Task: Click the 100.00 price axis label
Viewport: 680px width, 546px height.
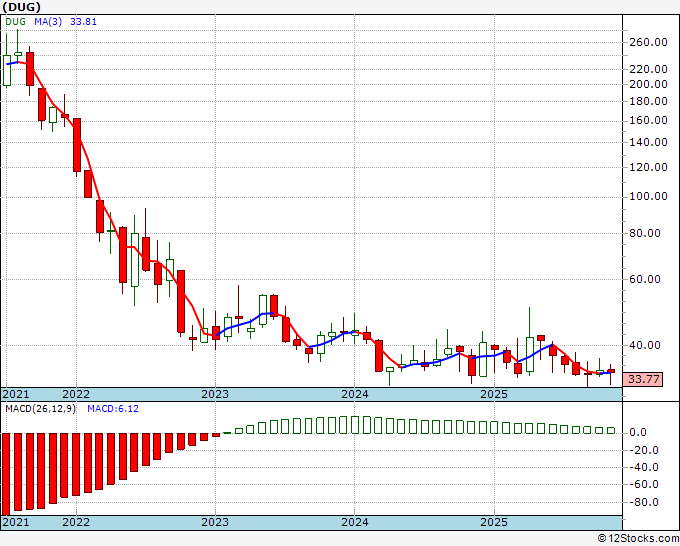Action: pyautogui.click(x=648, y=196)
